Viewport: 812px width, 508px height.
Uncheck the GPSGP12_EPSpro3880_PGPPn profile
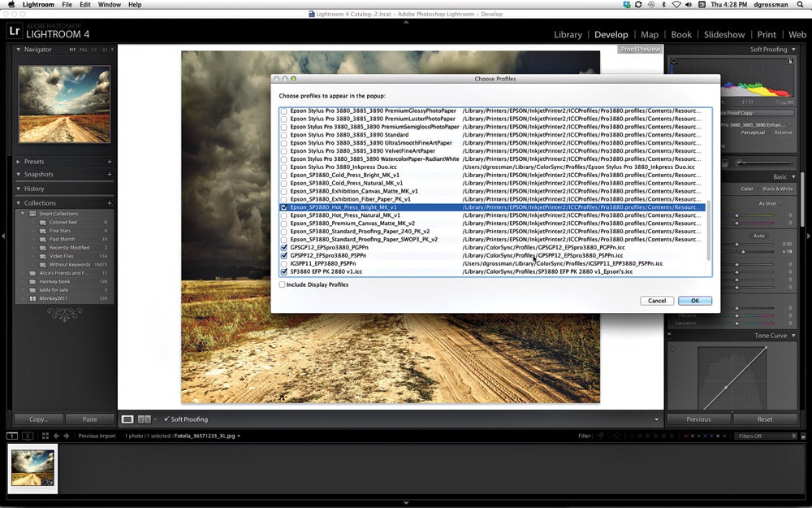click(x=283, y=248)
